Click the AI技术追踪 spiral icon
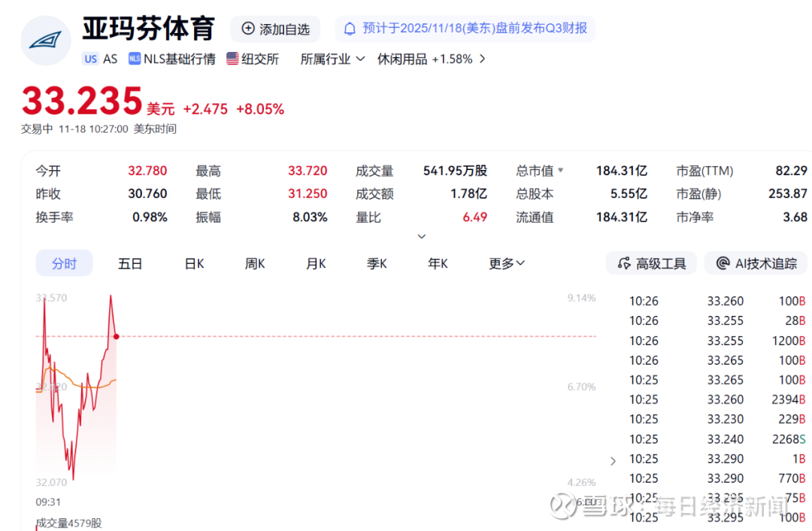Image resolution: width=812 pixels, height=531 pixels. point(723,263)
